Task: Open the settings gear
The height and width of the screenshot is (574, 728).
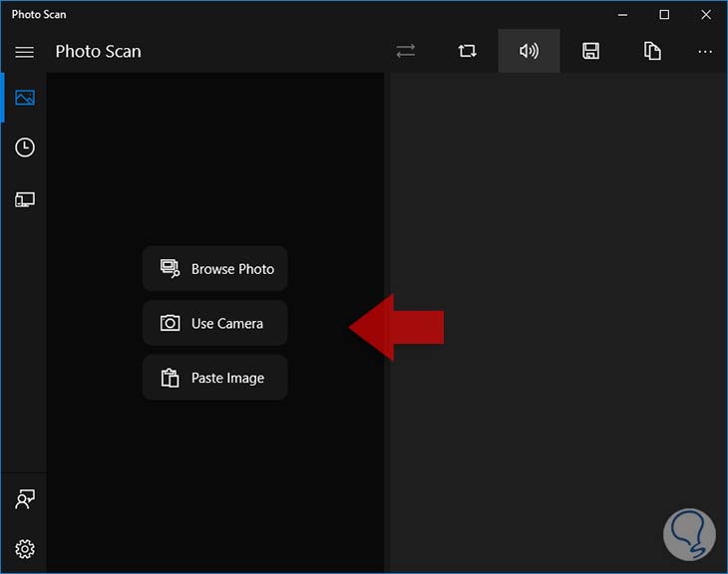Action: click(25, 548)
